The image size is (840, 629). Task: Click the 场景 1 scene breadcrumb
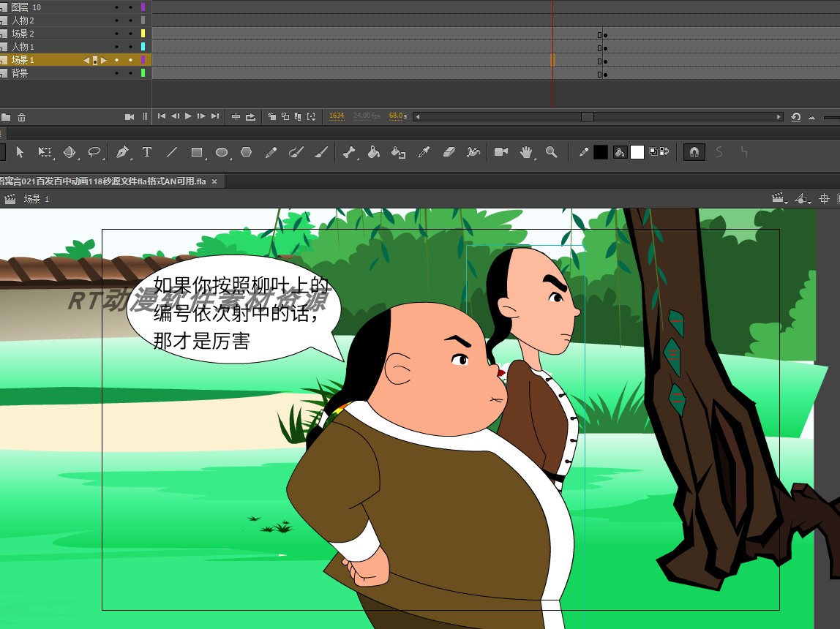pos(37,199)
